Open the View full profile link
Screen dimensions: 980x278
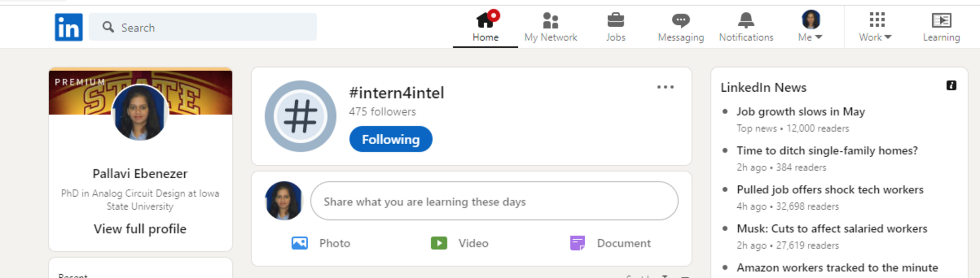tap(140, 229)
